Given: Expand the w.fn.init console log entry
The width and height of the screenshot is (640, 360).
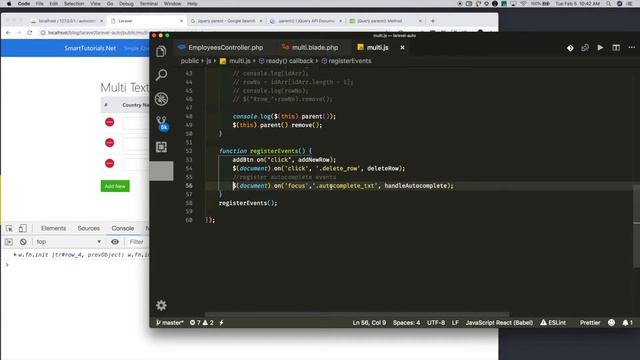Looking at the screenshot, I should click(15, 255).
